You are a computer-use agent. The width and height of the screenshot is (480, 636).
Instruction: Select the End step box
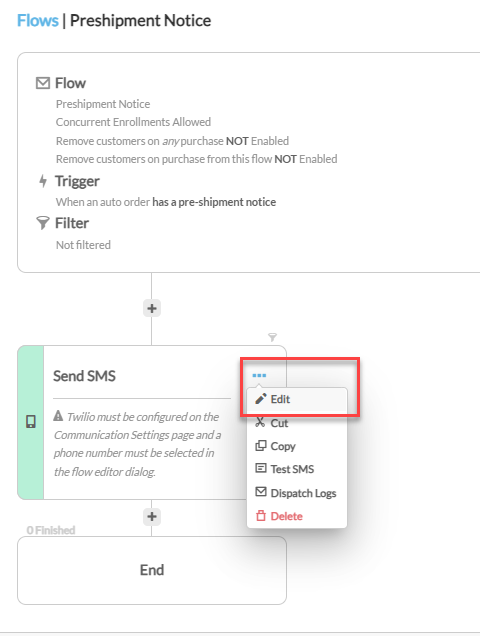(x=152, y=570)
